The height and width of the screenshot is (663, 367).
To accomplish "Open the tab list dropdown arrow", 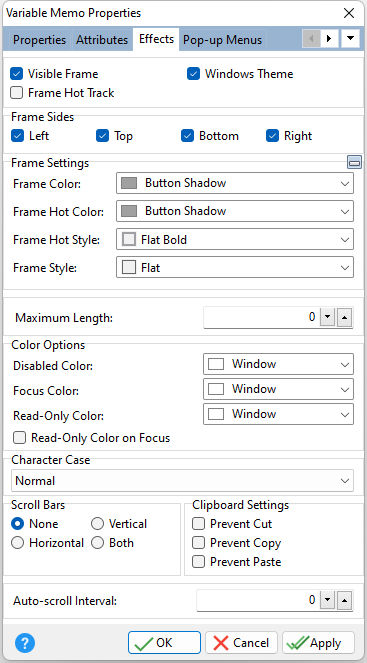I will [350, 39].
